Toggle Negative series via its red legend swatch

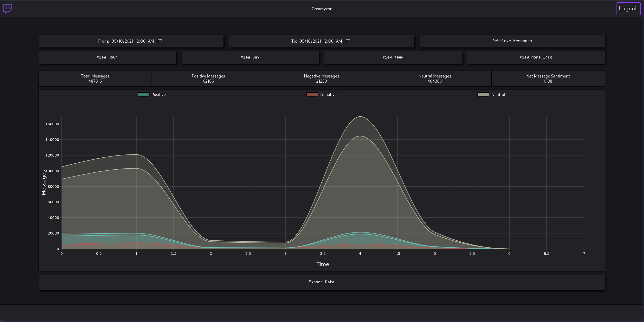[312, 94]
